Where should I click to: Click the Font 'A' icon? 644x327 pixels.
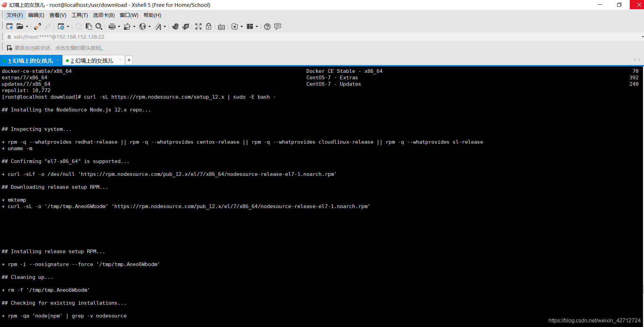[158, 26]
